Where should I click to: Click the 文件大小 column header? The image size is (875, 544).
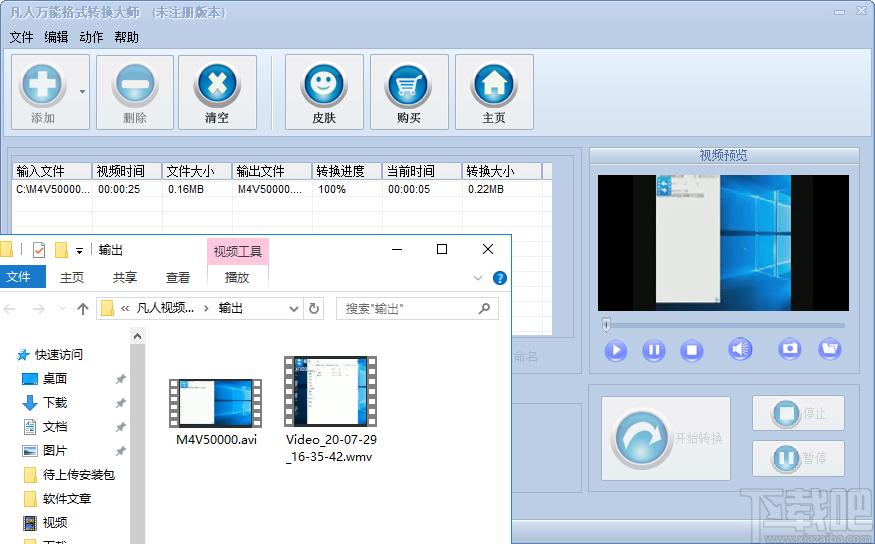tap(197, 171)
